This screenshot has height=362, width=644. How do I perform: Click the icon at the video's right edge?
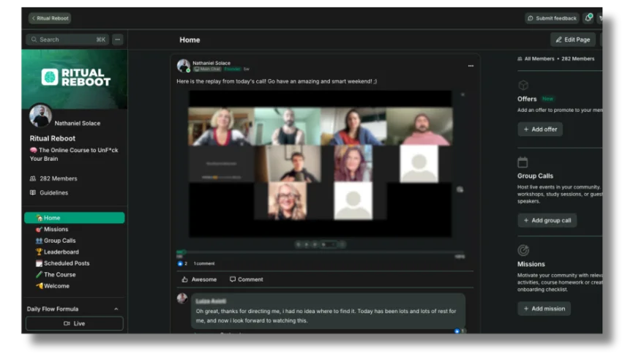460,189
